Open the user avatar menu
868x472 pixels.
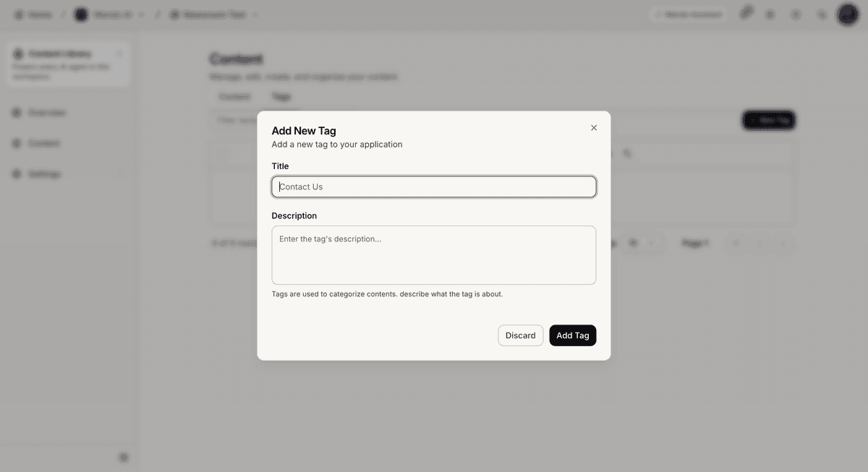[848, 14]
